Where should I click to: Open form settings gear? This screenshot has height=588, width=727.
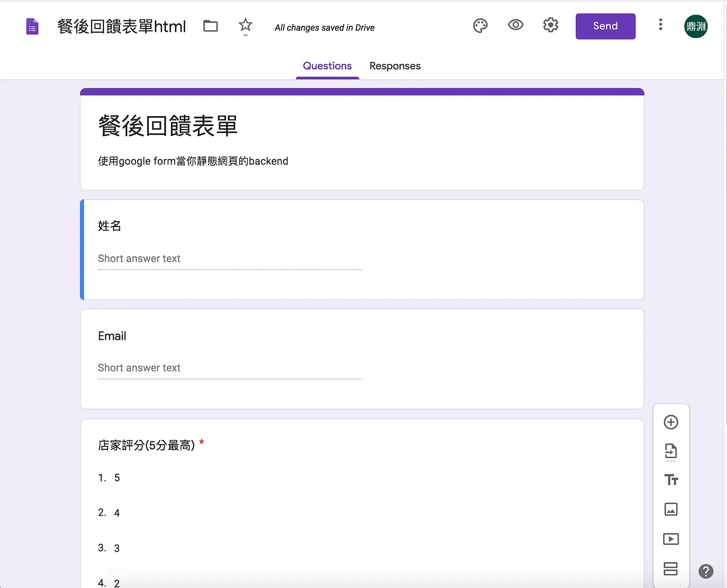pos(550,25)
